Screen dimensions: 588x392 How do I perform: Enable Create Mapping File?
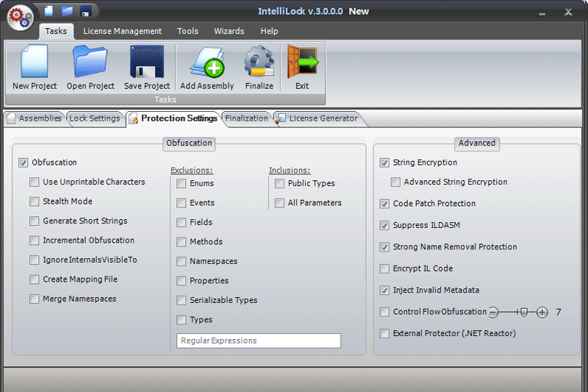point(34,279)
